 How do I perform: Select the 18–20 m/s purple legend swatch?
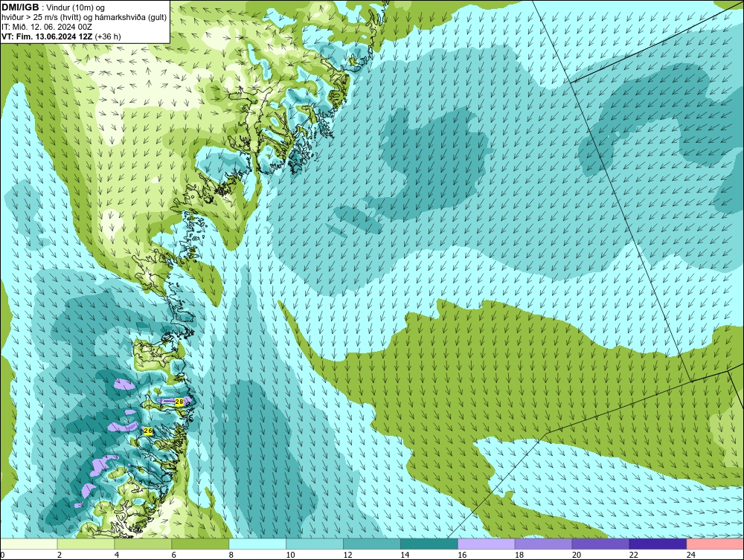[x=543, y=544]
